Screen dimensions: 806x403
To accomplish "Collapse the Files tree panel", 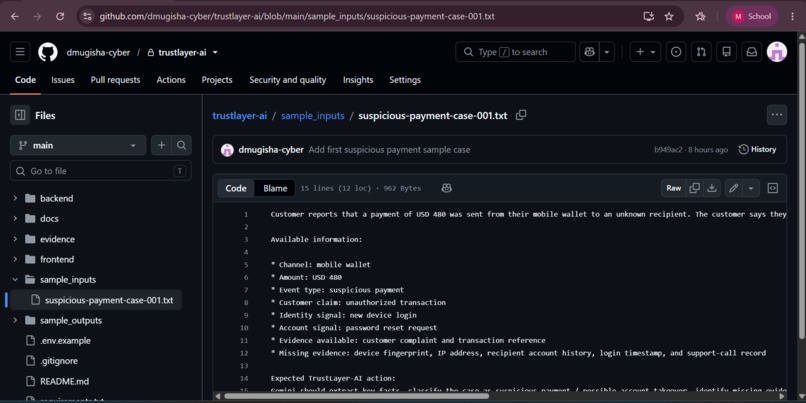I will 20,115.
